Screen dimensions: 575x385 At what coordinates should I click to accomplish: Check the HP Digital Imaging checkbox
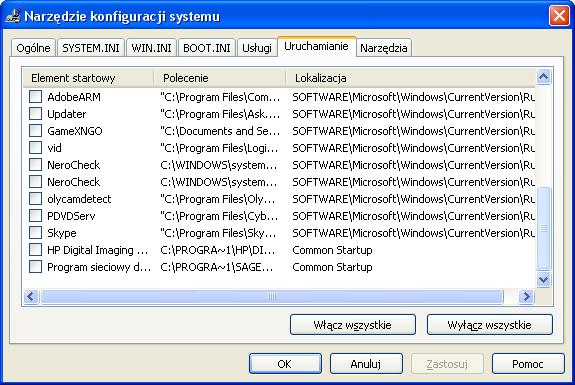point(35,250)
